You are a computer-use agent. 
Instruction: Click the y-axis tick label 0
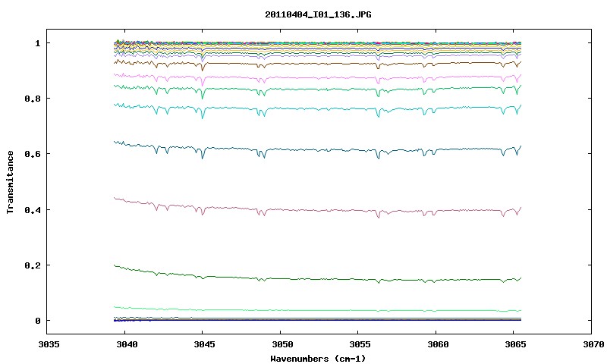[x=37, y=321]
